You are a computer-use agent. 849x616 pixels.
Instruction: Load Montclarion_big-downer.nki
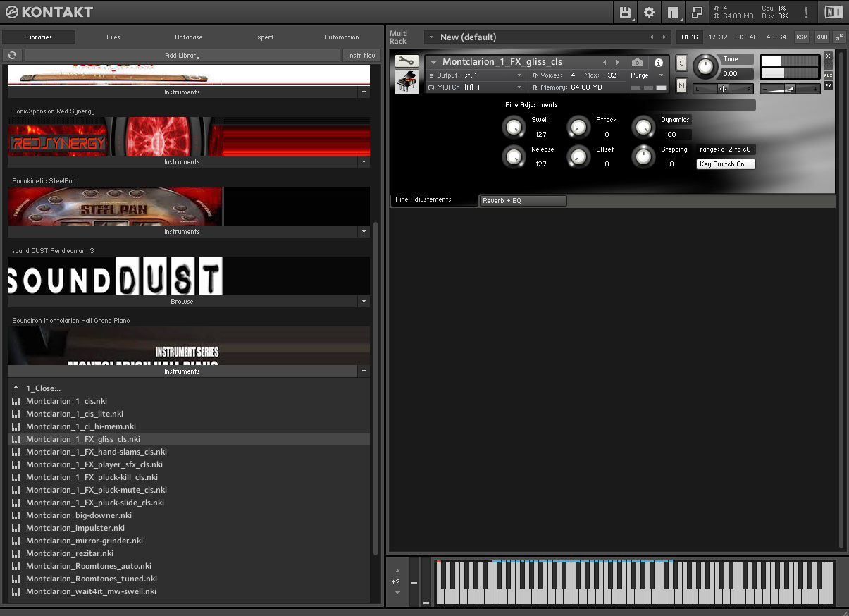[79, 515]
